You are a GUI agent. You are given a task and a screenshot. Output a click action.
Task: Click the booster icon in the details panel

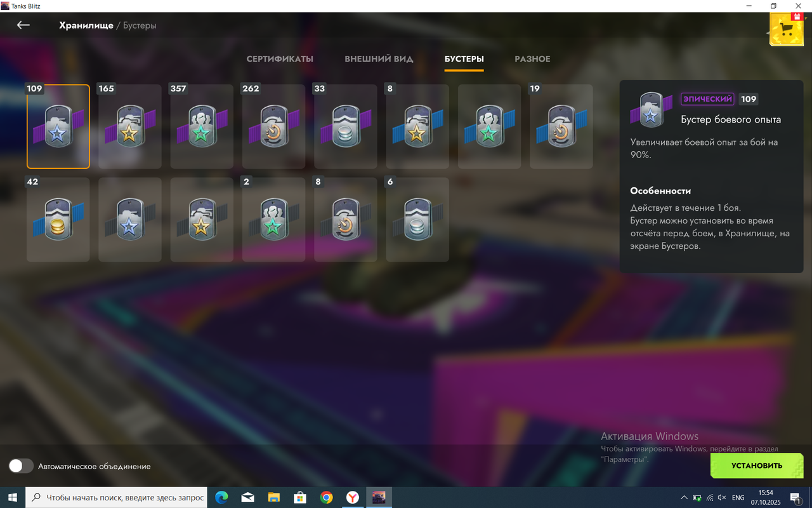click(x=651, y=110)
